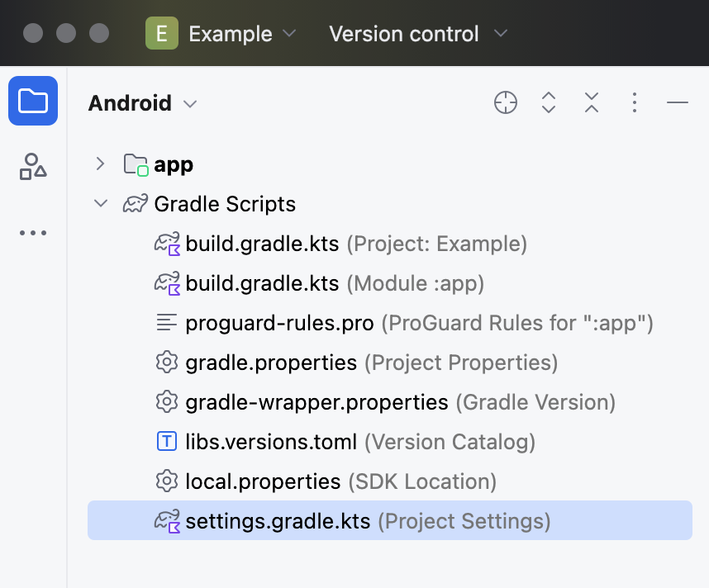Open the Project tool window folder icon
This screenshot has width=709, height=588.
point(33,101)
